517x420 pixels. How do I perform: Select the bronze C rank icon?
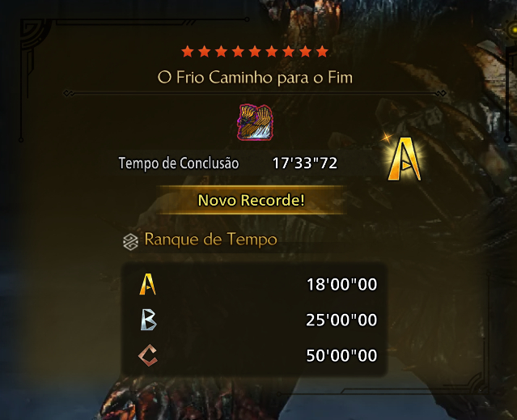[148, 355]
